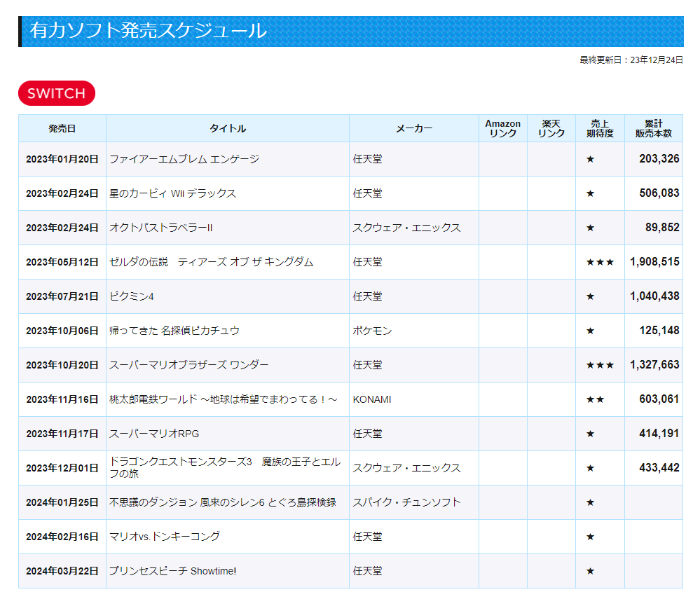Click the sales figure 203,326
This screenshot has height=599, width=700.
click(x=659, y=159)
